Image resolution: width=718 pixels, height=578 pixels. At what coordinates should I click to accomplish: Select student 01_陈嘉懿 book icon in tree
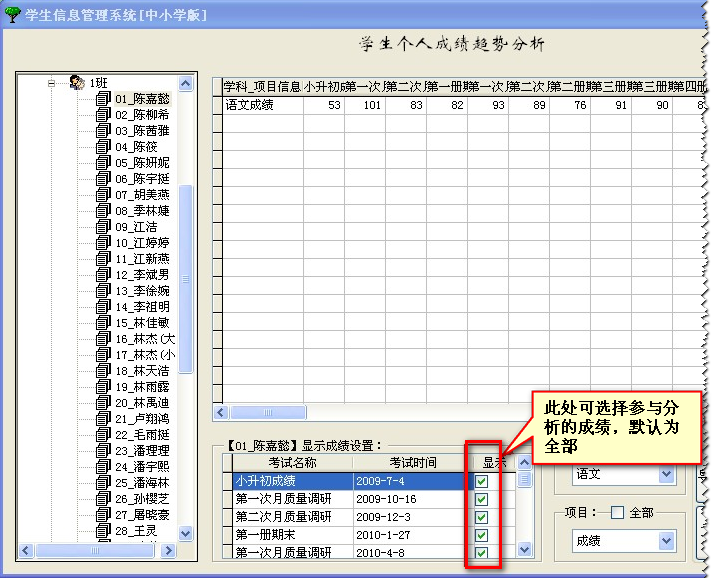coord(103,99)
